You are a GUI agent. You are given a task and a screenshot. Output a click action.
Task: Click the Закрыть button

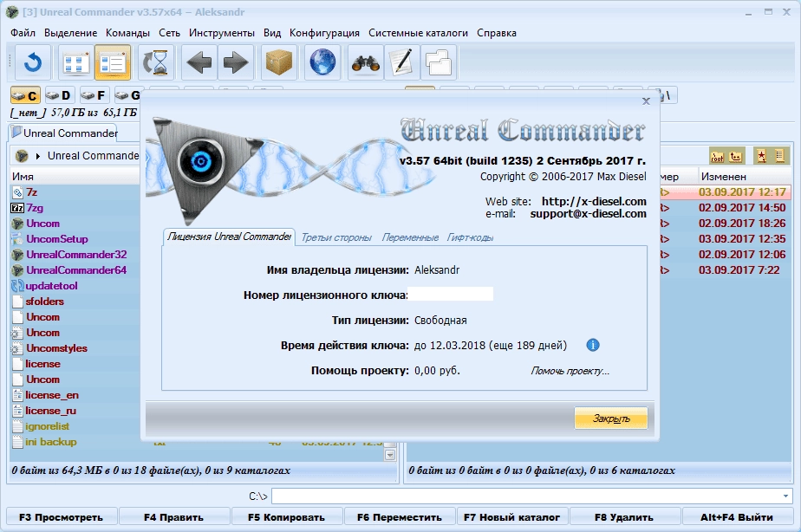tap(611, 418)
